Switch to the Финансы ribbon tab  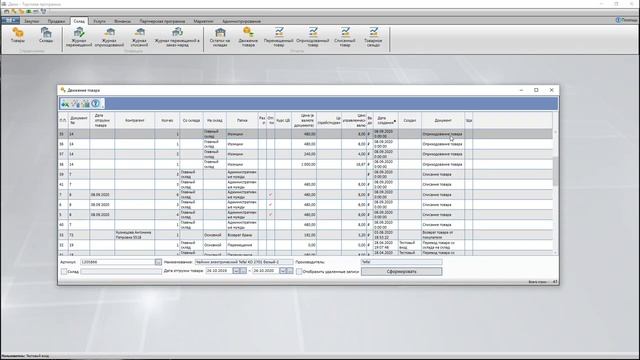123,21
